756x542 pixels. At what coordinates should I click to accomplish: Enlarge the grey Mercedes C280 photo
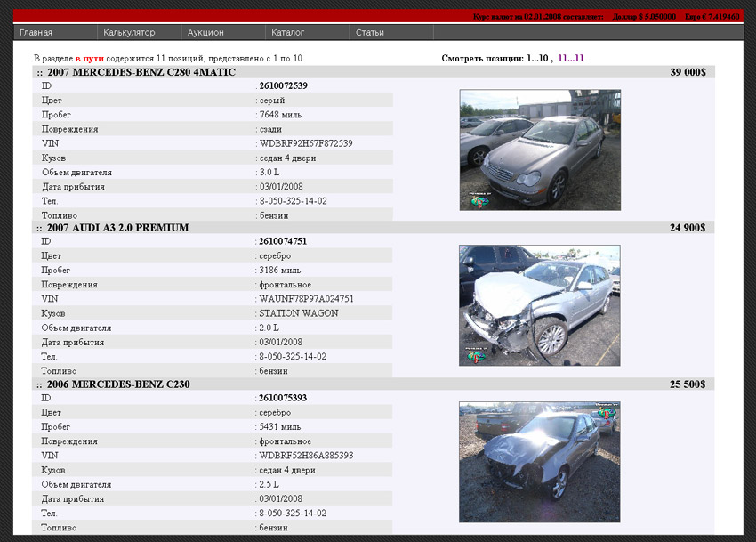[x=540, y=150]
